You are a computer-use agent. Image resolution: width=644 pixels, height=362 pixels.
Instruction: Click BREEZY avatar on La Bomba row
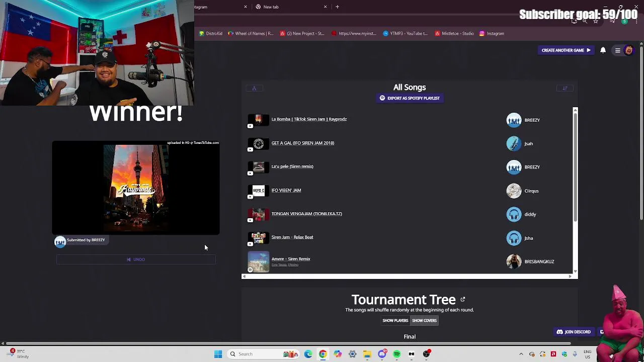pos(514,120)
